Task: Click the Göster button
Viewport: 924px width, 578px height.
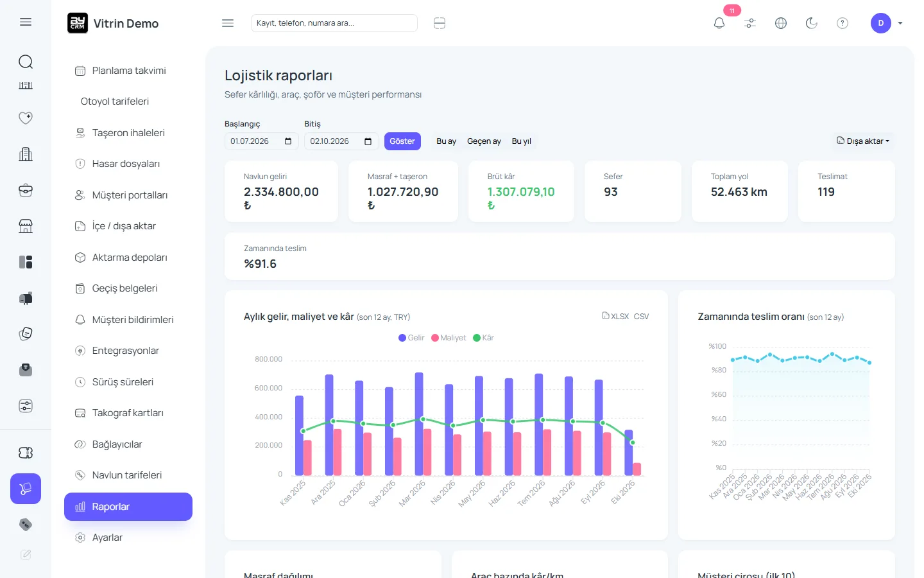Action: tap(402, 141)
